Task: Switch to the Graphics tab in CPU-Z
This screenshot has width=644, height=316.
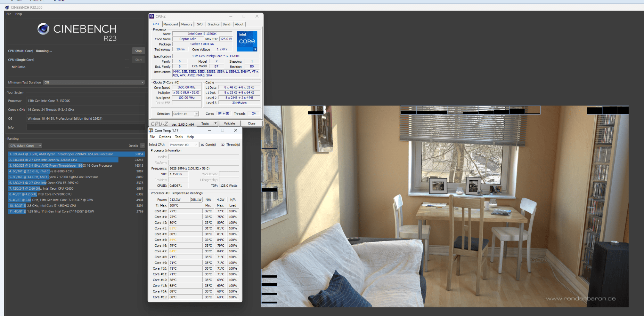Action: (214, 24)
